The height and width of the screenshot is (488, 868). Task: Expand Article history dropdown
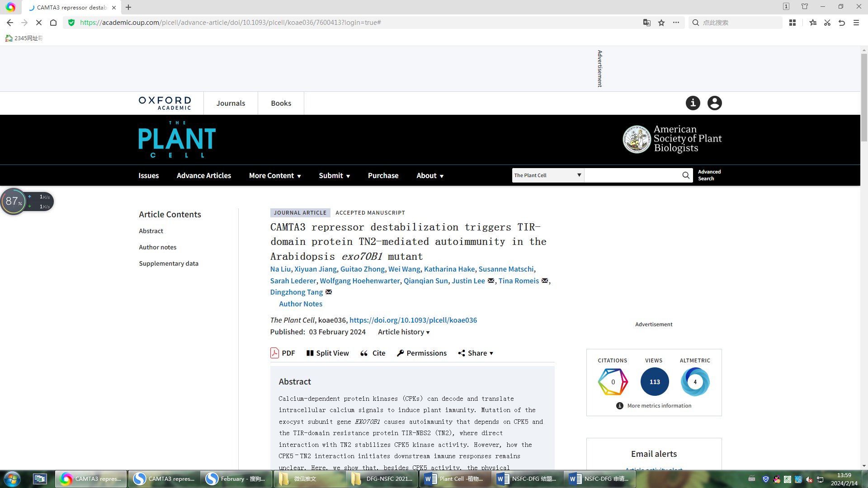click(403, 332)
